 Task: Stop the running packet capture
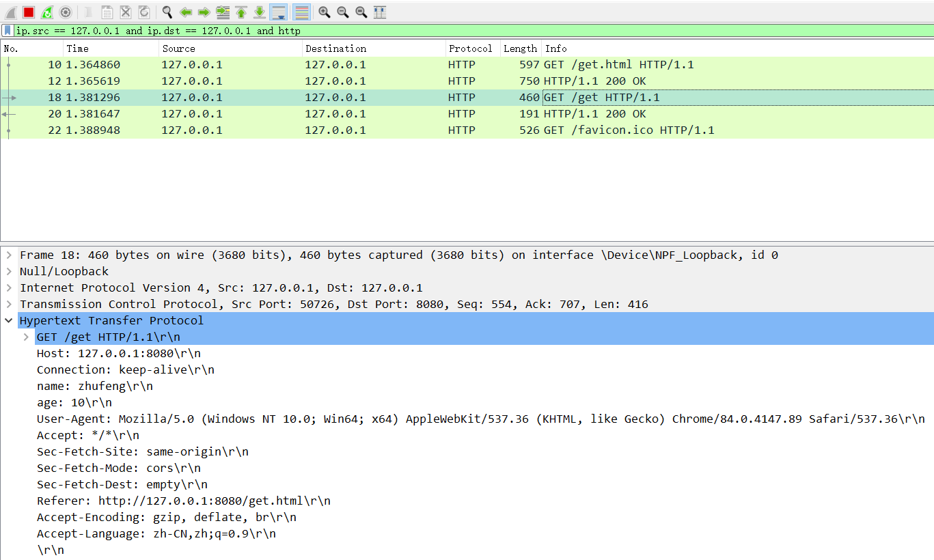click(x=29, y=12)
